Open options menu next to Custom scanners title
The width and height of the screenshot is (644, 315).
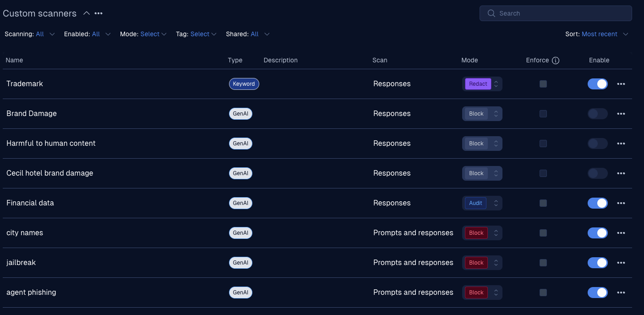[98, 13]
